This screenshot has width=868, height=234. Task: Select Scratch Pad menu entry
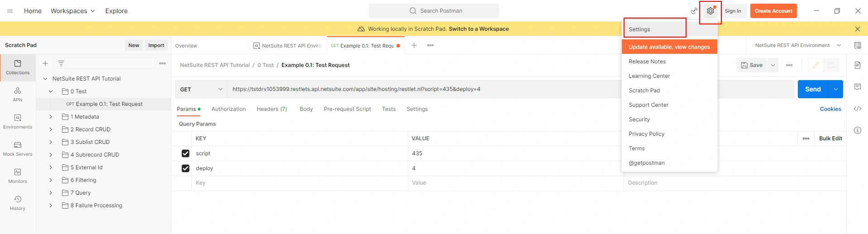pyautogui.click(x=669, y=91)
